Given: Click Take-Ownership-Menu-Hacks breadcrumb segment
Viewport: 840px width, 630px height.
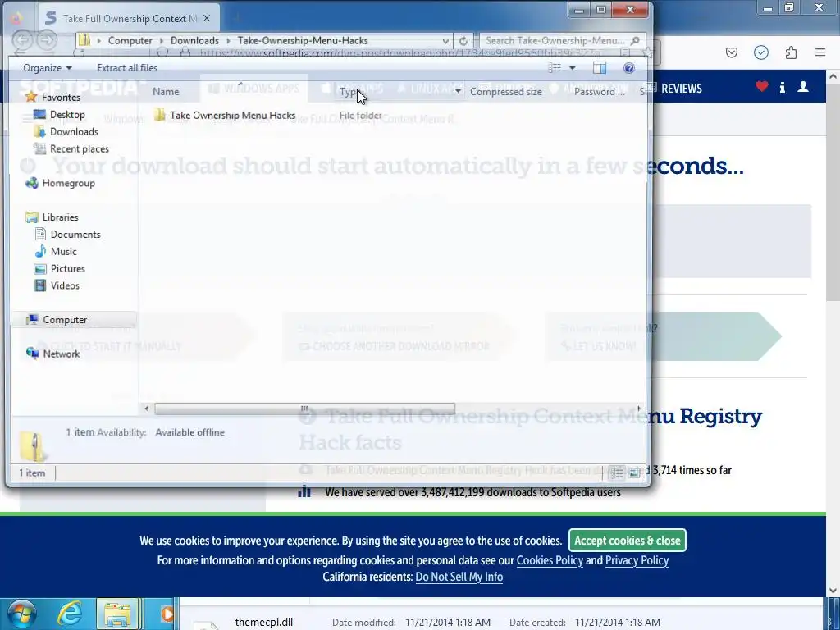Looking at the screenshot, I should click(x=303, y=41).
